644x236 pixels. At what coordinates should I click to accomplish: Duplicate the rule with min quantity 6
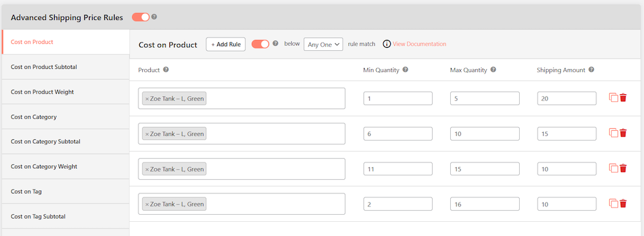coord(613,133)
